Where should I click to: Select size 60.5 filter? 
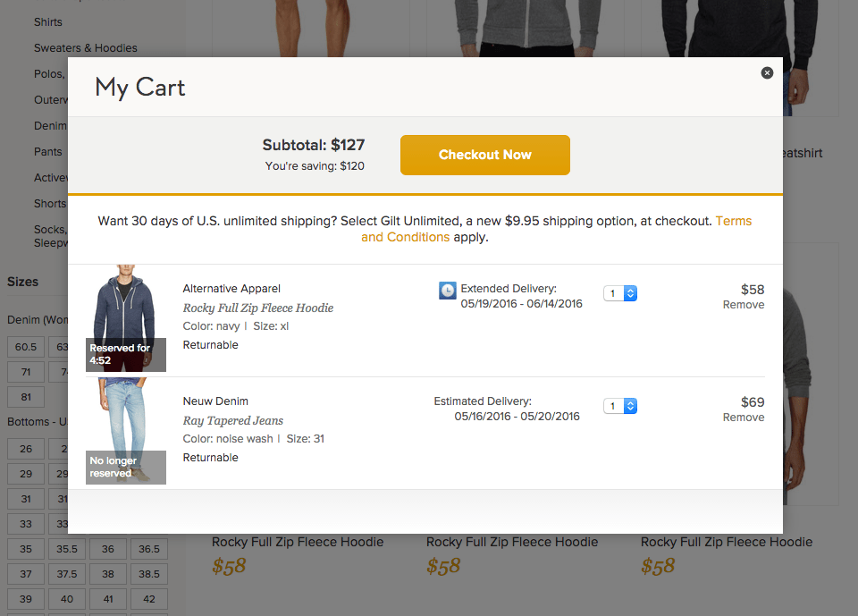26,347
